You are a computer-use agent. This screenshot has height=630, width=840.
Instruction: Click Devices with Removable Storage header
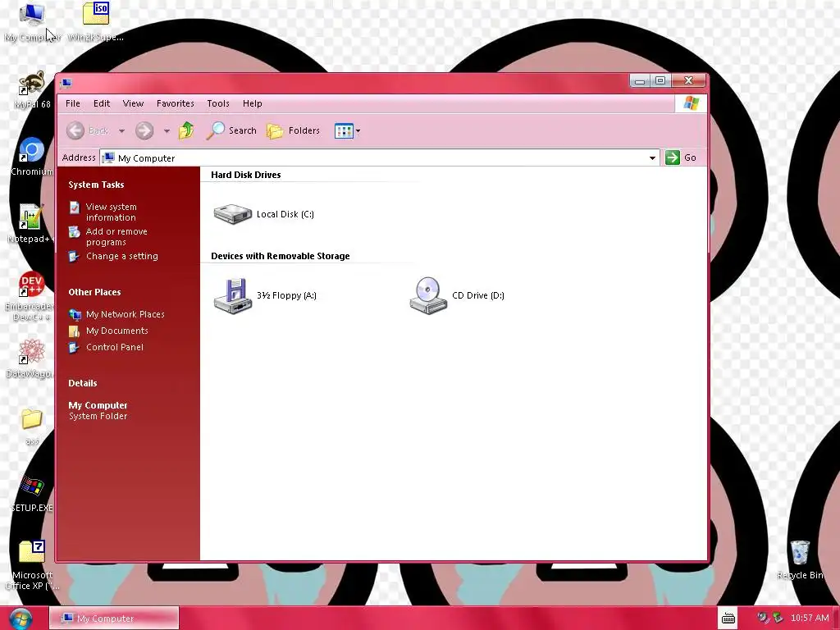coord(281,256)
